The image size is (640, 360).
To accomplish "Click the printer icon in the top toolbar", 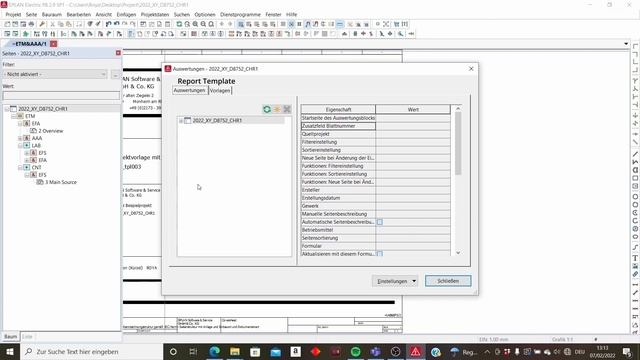I will [31, 24].
